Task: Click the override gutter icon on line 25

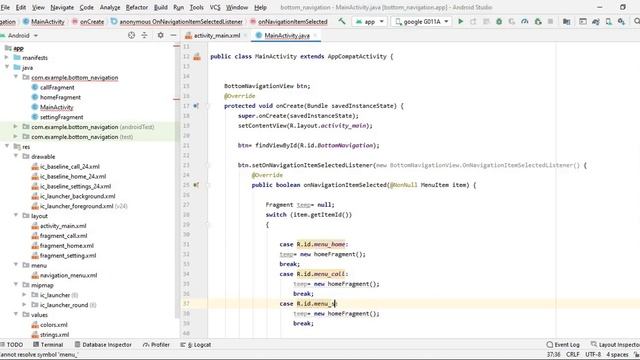Action: pyautogui.click(x=196, y=185)
